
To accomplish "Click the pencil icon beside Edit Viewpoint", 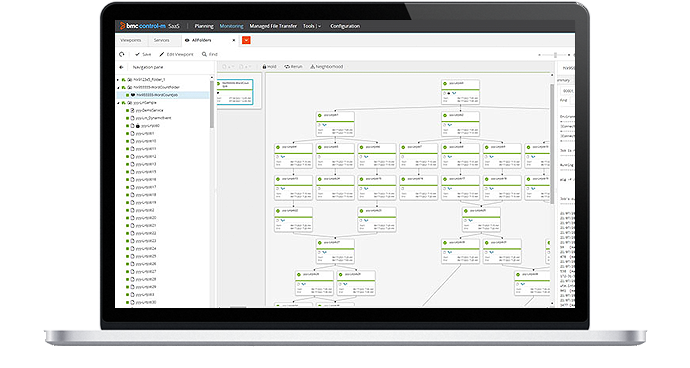I will tap(161, 54).
